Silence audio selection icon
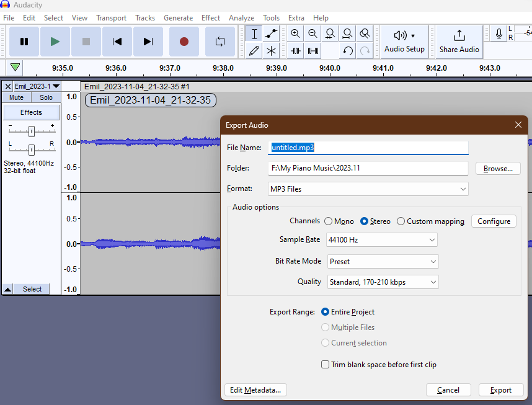 313,51
